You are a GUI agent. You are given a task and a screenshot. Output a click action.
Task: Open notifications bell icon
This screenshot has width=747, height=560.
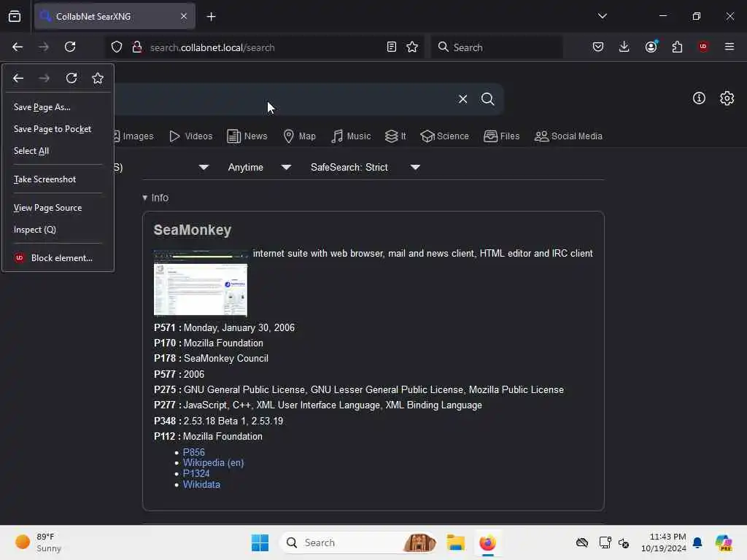pos(697,542)
